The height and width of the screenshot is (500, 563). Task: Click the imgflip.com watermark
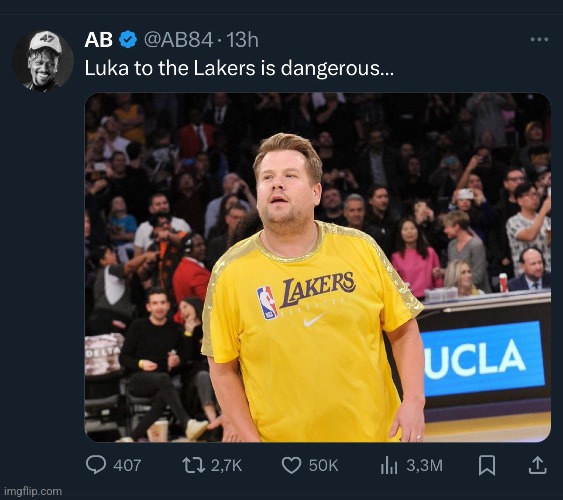(33, 491)
